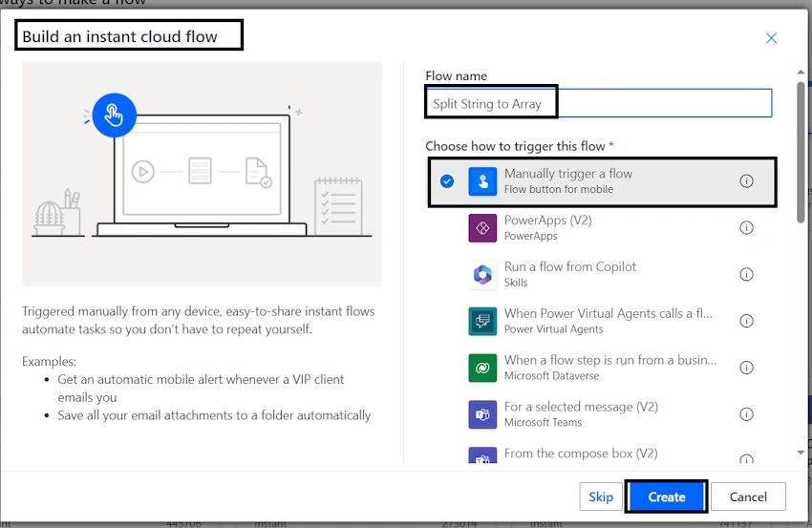Click the Manually trigger a flow icon
Viewport: 812px width, 528px height.
[x=482, y=181]
